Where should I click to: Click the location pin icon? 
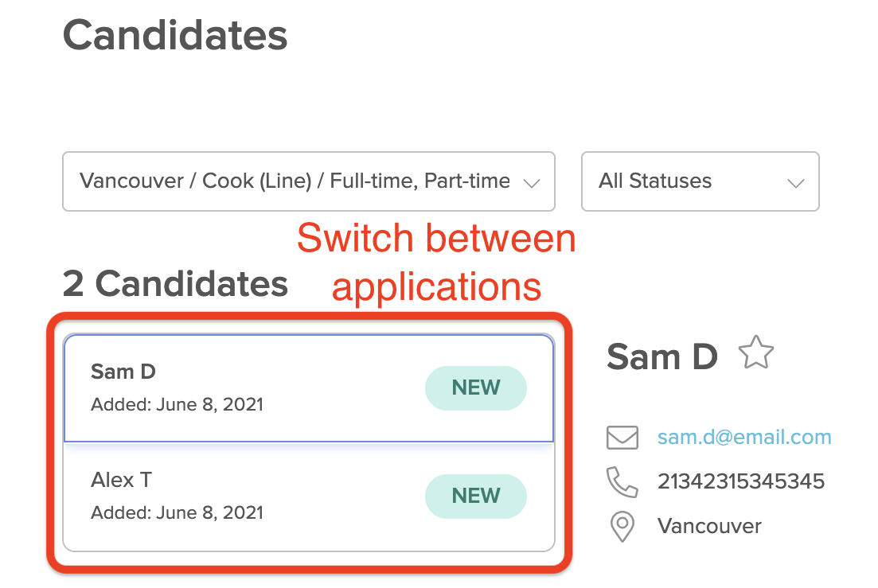[622, 527]
